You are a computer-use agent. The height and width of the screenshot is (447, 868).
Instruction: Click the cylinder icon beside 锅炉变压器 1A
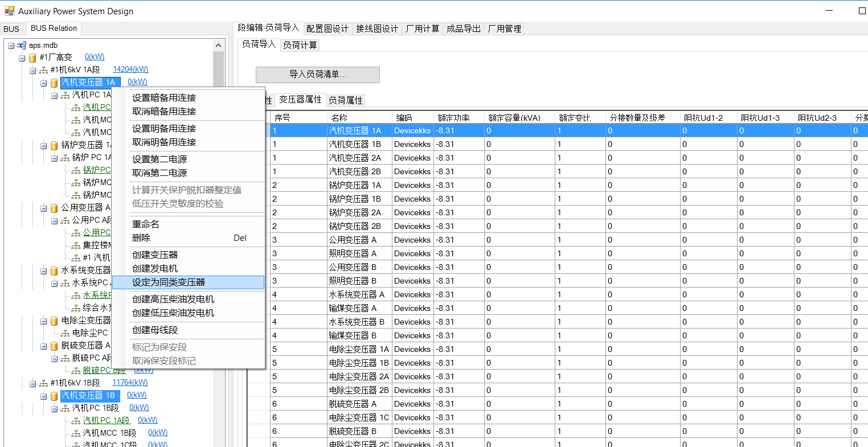coord(54,146)
